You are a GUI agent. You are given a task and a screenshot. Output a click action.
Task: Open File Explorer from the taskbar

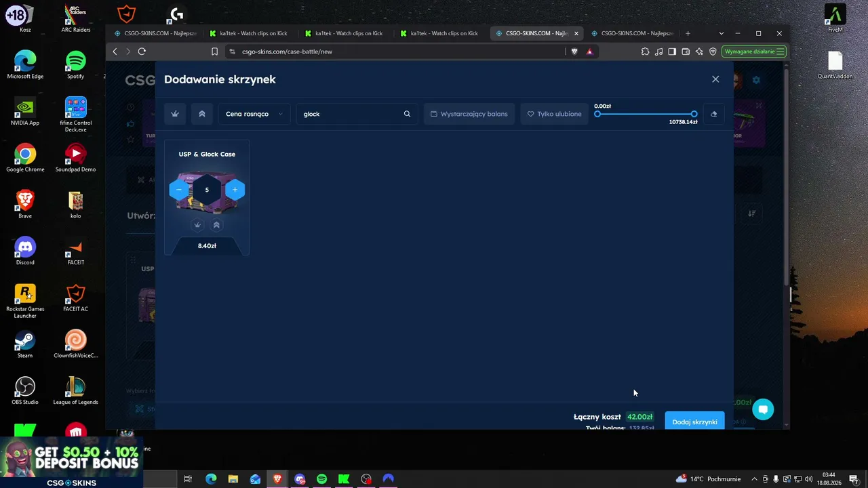[x=233, y=479]
